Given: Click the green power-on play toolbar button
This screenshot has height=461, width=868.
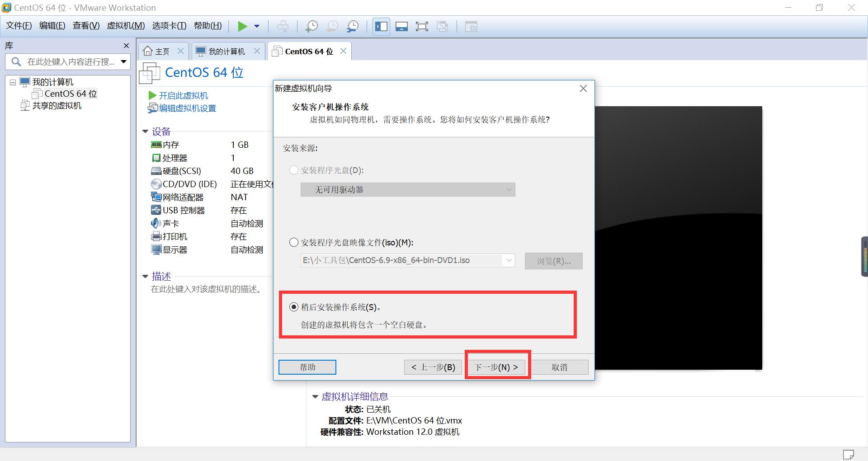Looking at the screenshot, I should (x=243, y=26).
